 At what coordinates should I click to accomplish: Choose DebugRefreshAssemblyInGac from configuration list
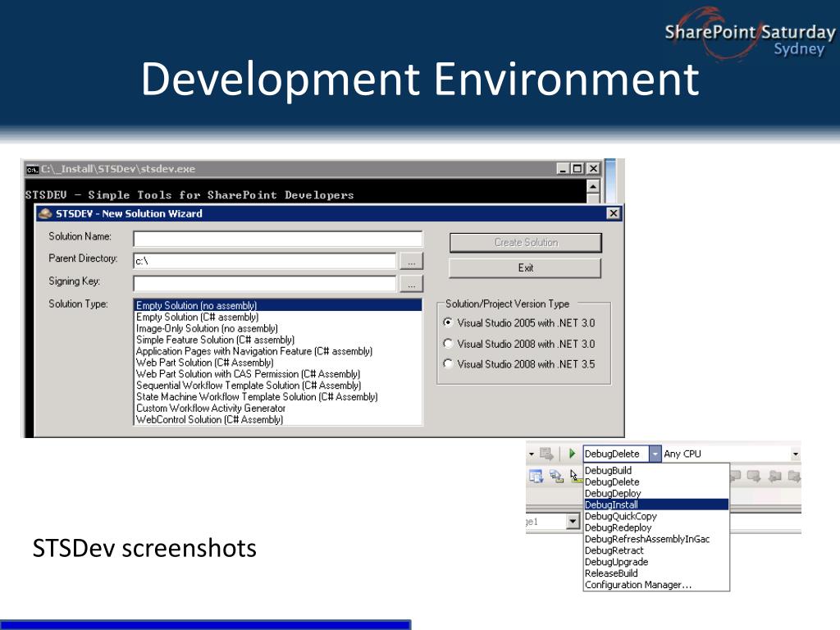656,539
